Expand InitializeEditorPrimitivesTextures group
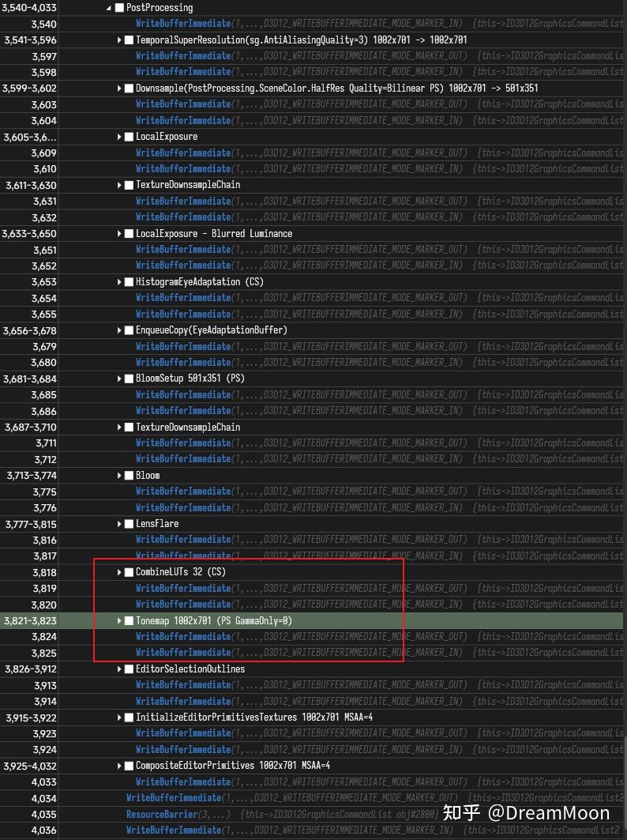627x840 pixels. pyautogui.click(x=119, y=718)
